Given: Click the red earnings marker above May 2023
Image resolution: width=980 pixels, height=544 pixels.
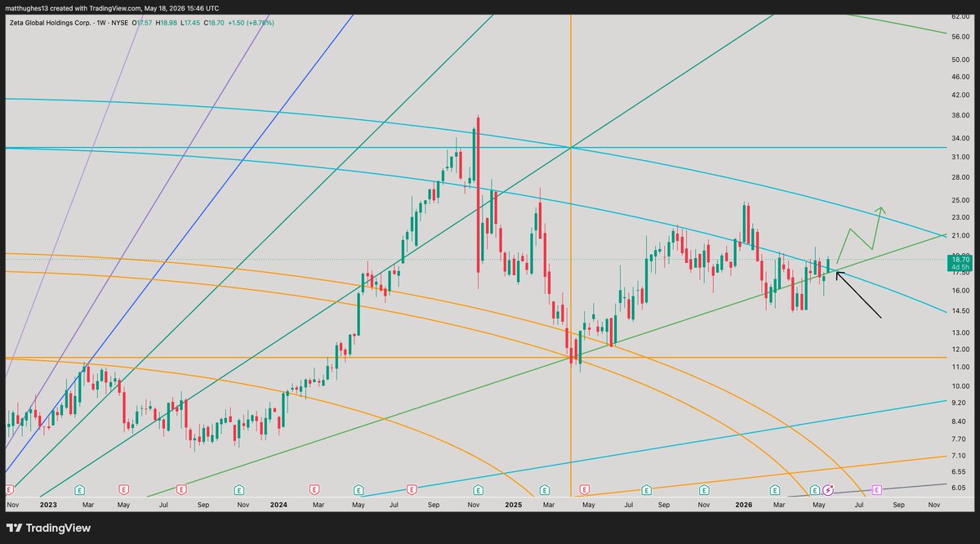Looking at the screenshot, I should (x=123, y=489).
